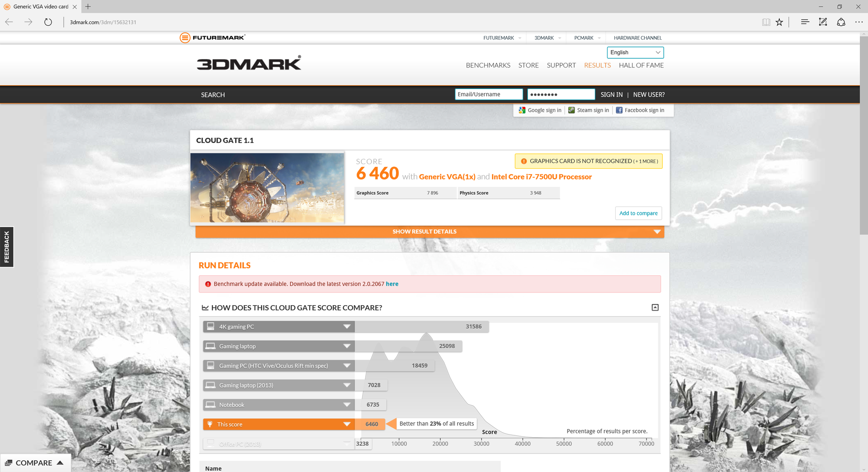Screen dimensions: 868x472
Task: Expand the Notebook comparison row
Action: pyautogui.click(x=347, y=405)
